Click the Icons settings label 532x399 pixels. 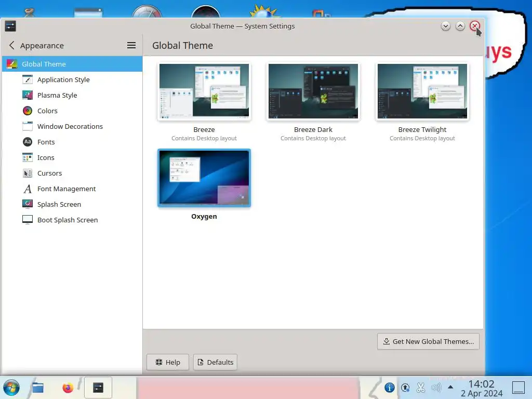(x=46, y=157)
